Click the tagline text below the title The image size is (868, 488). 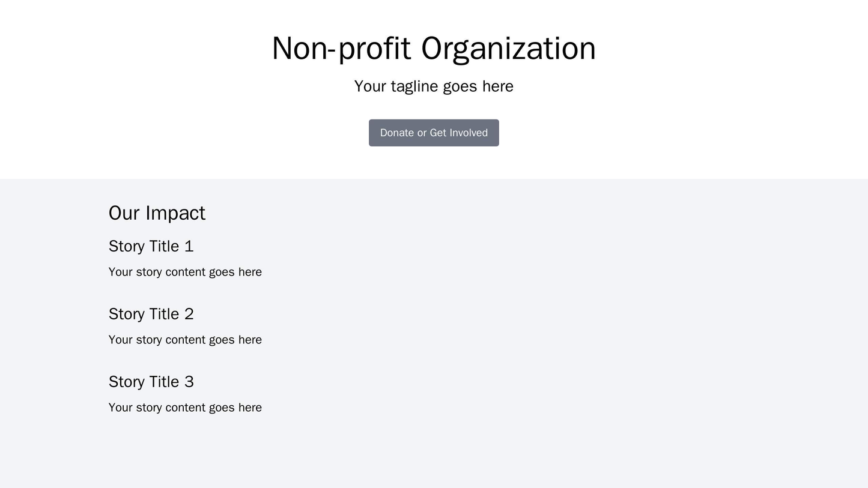[434, 86]
